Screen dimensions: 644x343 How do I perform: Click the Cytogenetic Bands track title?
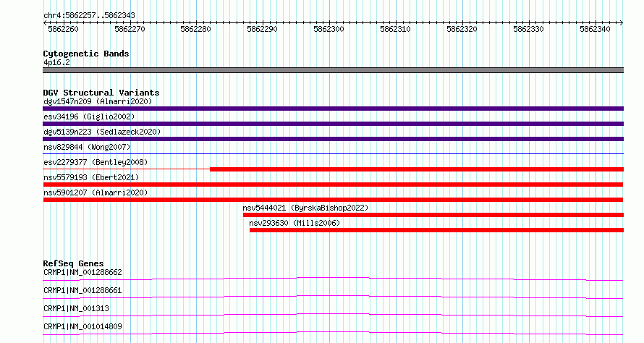86,54
